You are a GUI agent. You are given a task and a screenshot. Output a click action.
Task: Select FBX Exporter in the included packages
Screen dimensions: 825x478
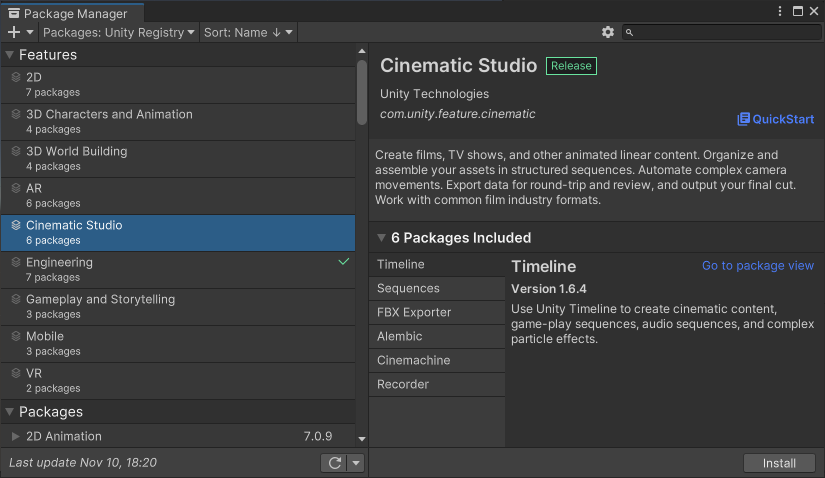pyautogui.click(x=413, y=312)
